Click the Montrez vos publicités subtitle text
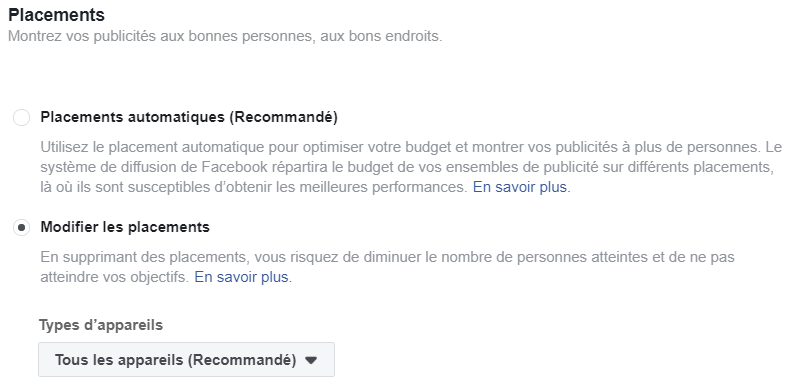Screen dimensions: 806x384 [x=225, y=37]
